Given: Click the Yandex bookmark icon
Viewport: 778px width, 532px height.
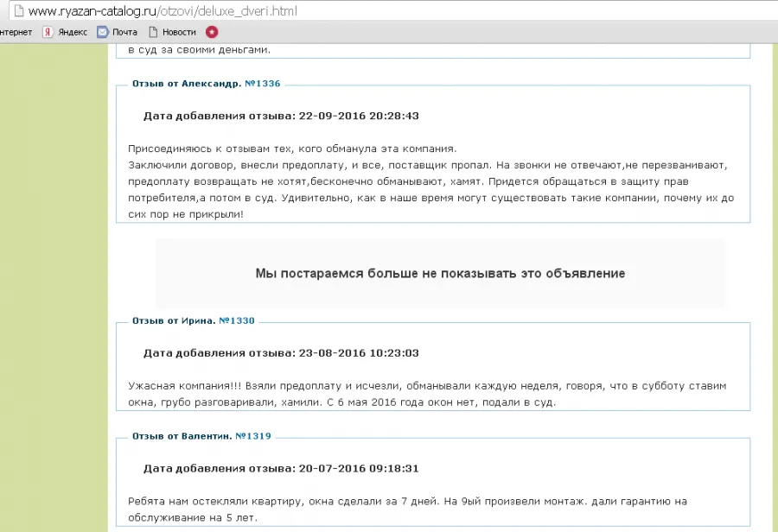Looking at the screenshot, I should pyautogui.click(x=48, y=32).
